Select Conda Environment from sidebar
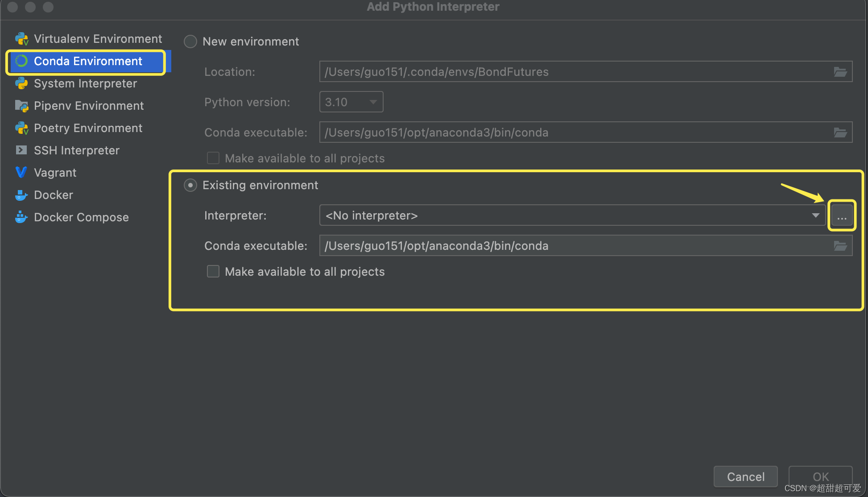The width and height of the screenshot is (868, 497). point(87,61)
